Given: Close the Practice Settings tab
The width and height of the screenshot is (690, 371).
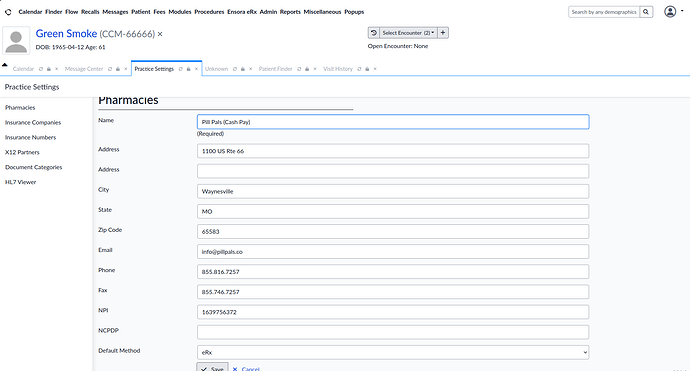Looking at the screenshot, I should 196,69.
